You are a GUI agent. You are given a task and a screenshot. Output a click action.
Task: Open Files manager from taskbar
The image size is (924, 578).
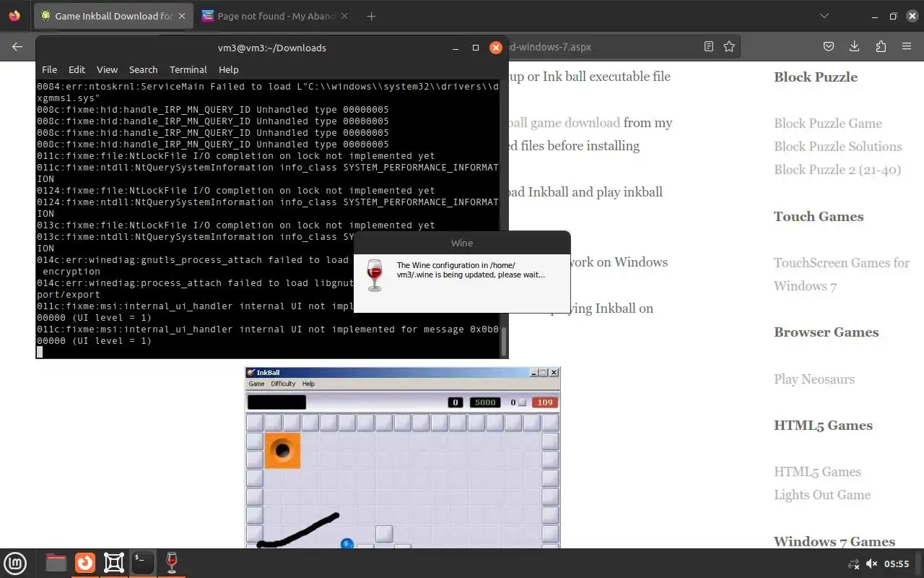click(x=56, y=562)
